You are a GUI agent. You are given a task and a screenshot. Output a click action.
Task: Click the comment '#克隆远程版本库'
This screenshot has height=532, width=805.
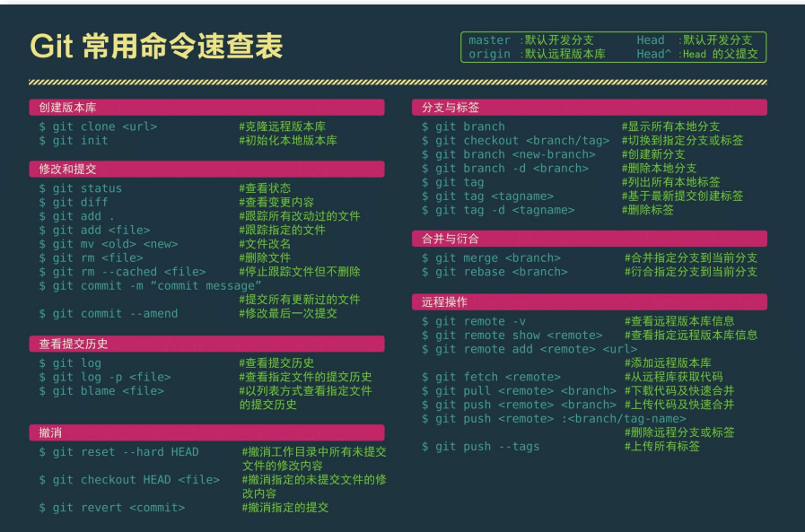click(x=283, y=126)
